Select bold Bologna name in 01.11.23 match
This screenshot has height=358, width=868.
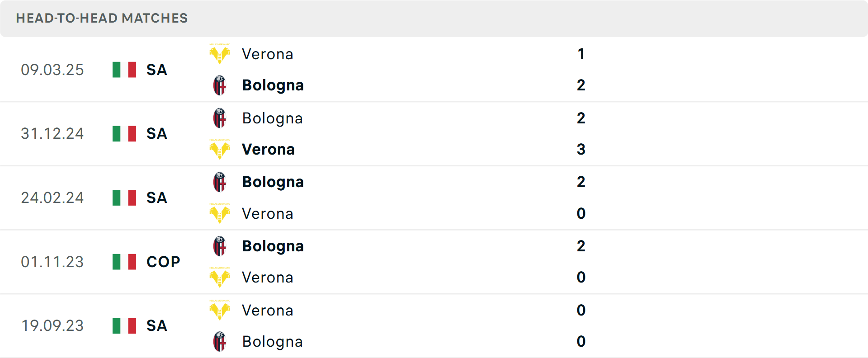[x=273, y=246]
